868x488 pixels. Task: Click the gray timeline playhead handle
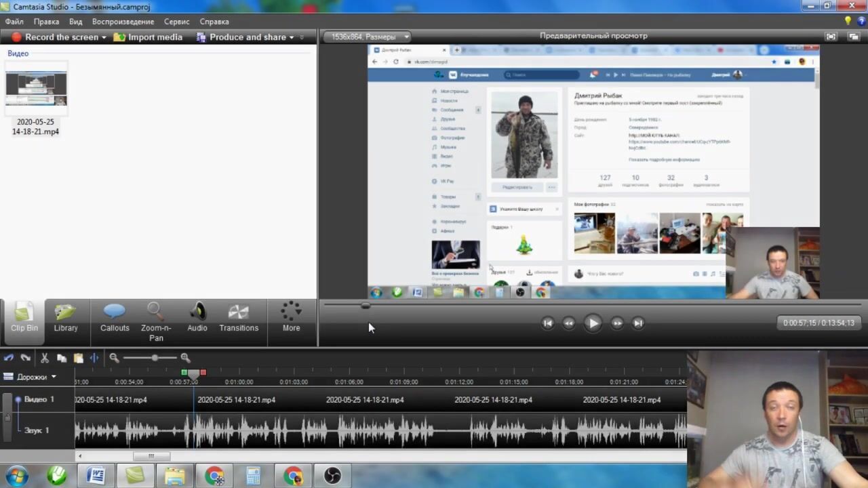(194, 373)
